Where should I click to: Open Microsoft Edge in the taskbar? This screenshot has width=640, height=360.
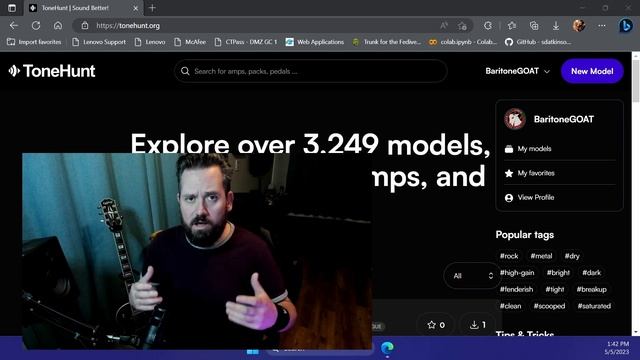[387, 348]
